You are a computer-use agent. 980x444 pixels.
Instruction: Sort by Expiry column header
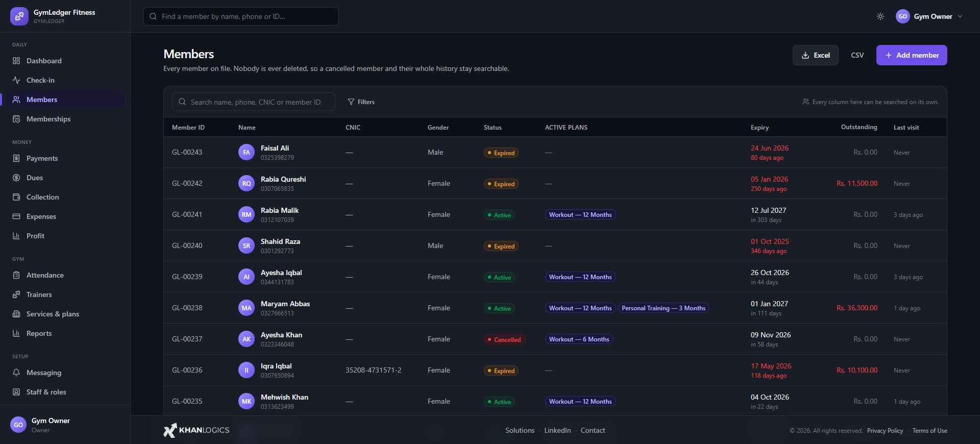[759, 128]
